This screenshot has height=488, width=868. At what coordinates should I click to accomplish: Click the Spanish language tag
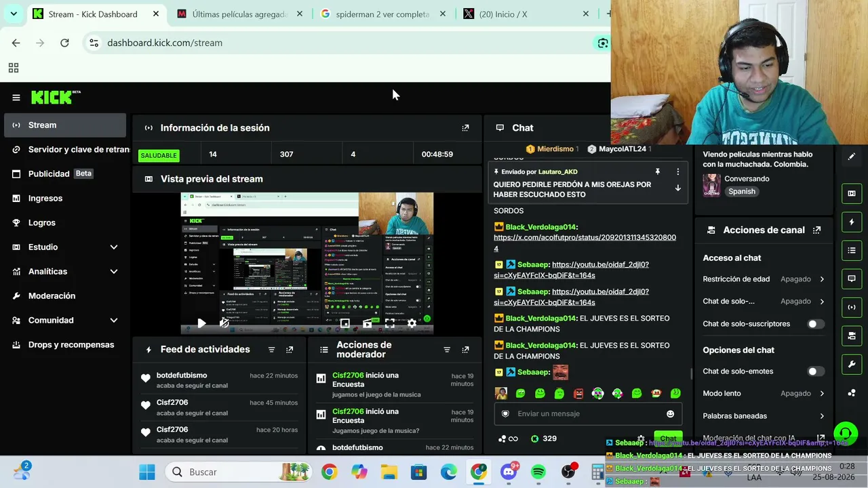click(741, 192)
